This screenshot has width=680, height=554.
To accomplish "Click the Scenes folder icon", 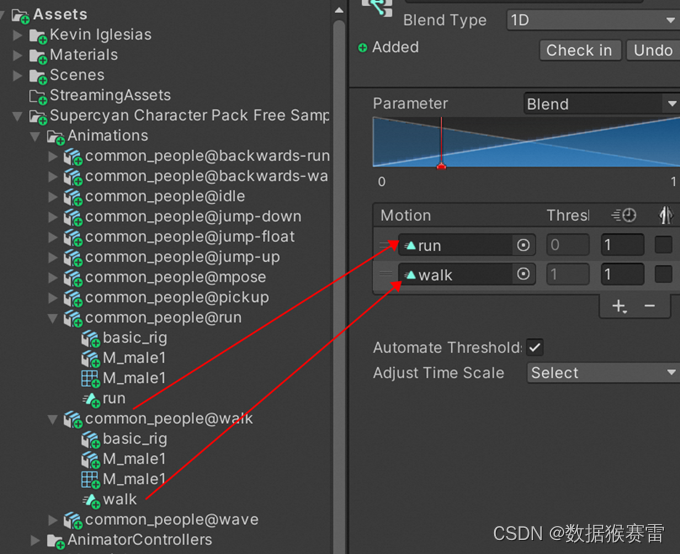I will 38,76.
